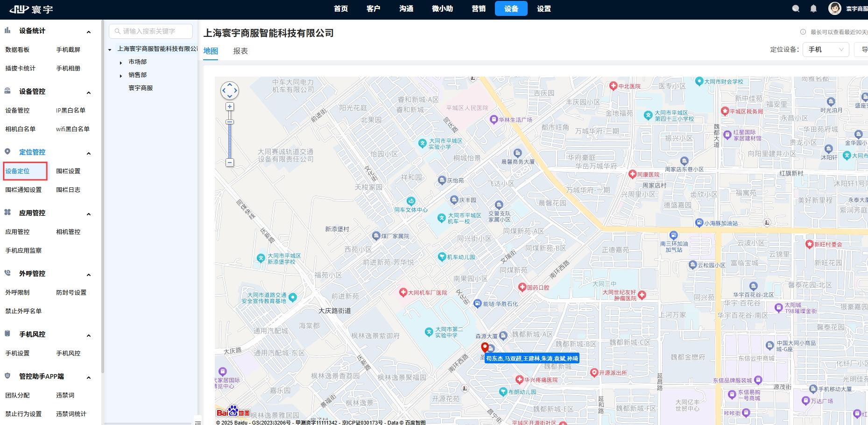Image resolution: width=868 pixels, height=425 pixels.
Task: Expand the 销售部 tree node arrow
Action: click(121, 76)
